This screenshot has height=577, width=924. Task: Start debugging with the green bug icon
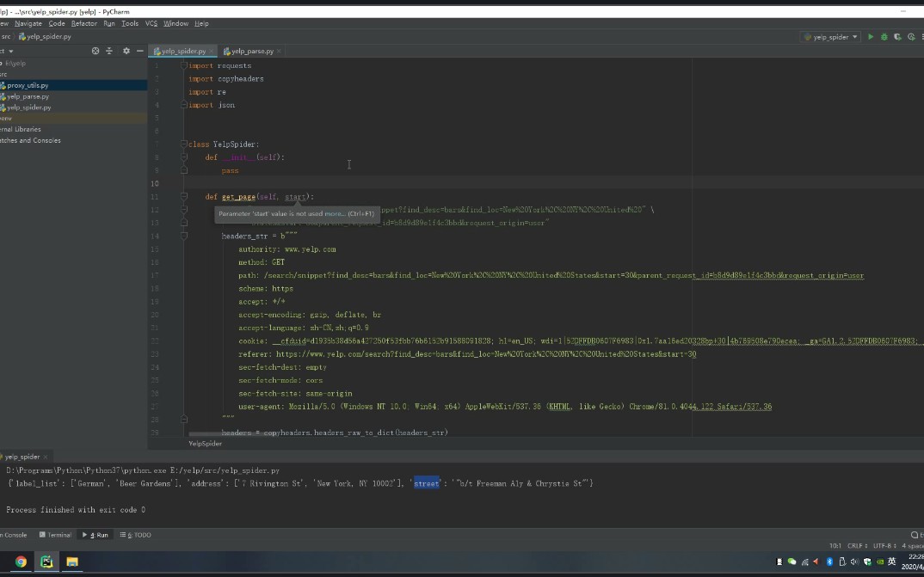tap(884, 37)
